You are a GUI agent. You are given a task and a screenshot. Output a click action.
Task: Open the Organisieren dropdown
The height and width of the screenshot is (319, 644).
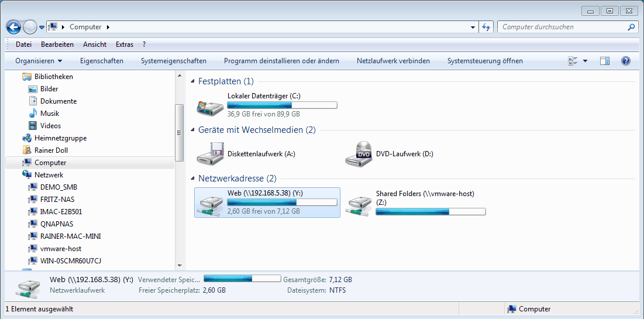pos(39,61)
